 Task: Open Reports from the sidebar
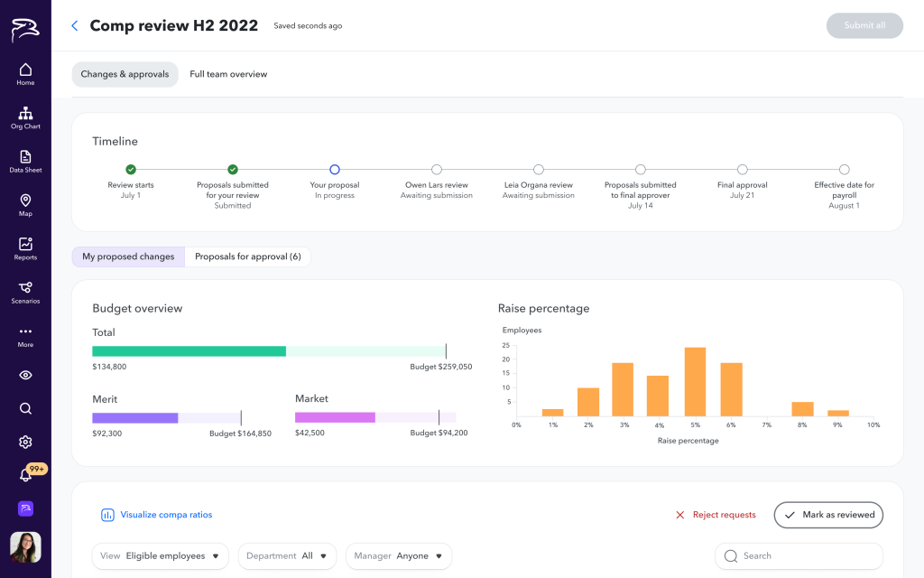[x=25, y=248]
